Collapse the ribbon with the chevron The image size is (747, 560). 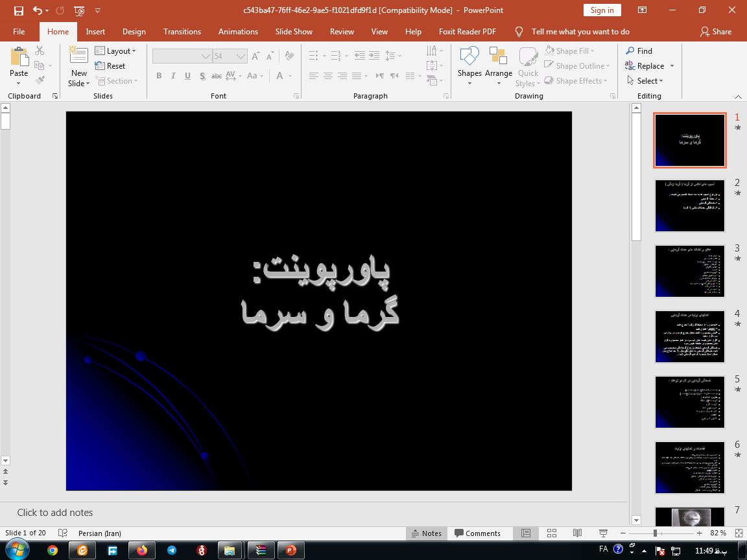click(x=738, y=96)
